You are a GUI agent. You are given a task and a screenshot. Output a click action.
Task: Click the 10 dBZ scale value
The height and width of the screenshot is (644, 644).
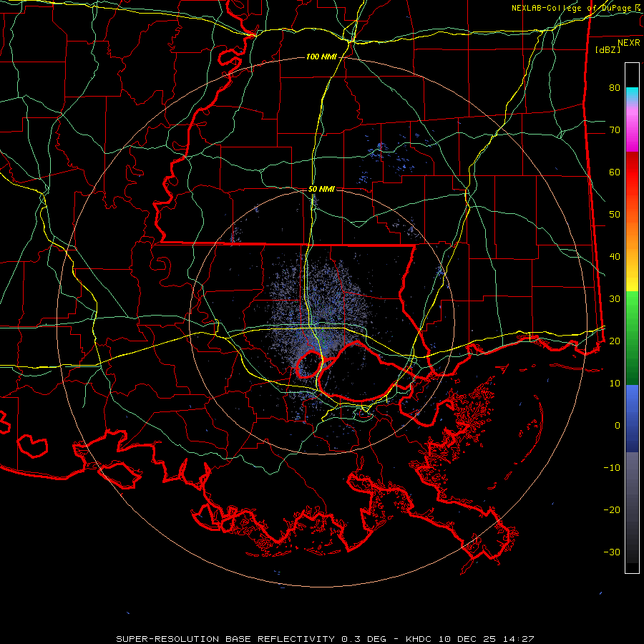click(615, 384)
